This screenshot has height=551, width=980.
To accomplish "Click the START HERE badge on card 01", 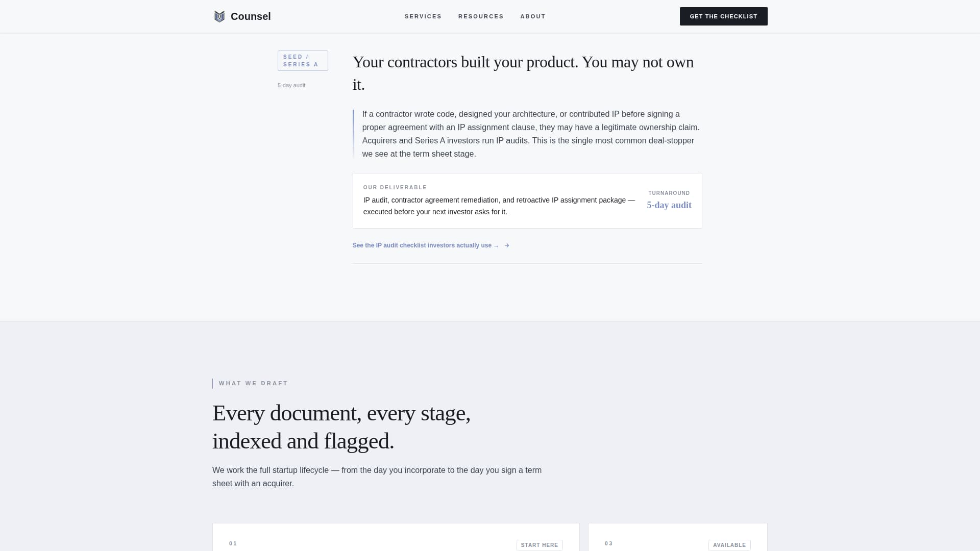I will pos(540,545).
